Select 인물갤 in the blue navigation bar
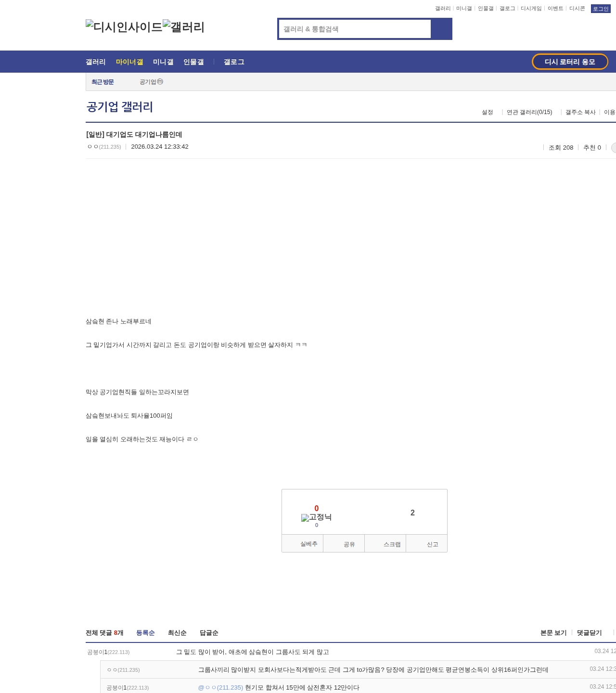 [x=193, y=62]
